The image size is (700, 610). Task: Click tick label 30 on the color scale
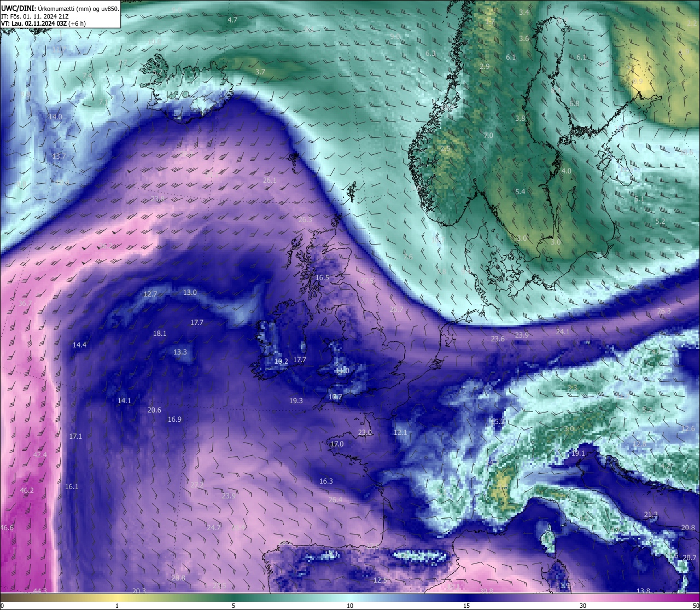(583, 606)
